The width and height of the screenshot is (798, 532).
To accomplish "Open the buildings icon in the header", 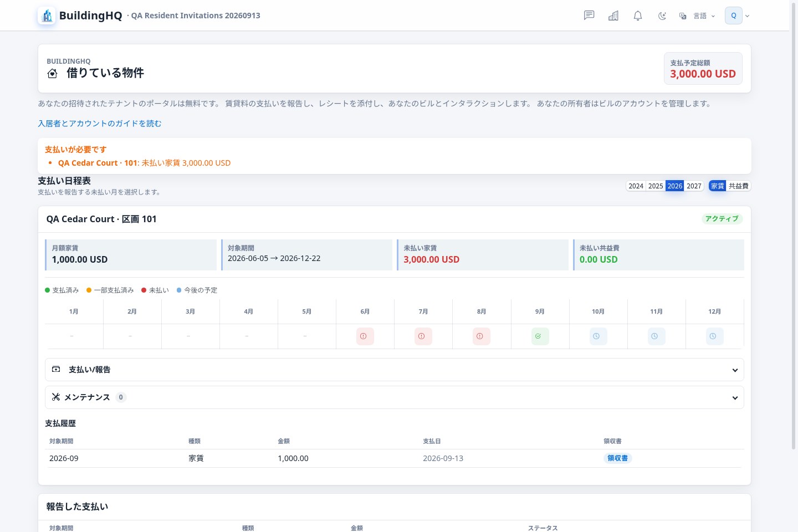I will tap(613, 16).
